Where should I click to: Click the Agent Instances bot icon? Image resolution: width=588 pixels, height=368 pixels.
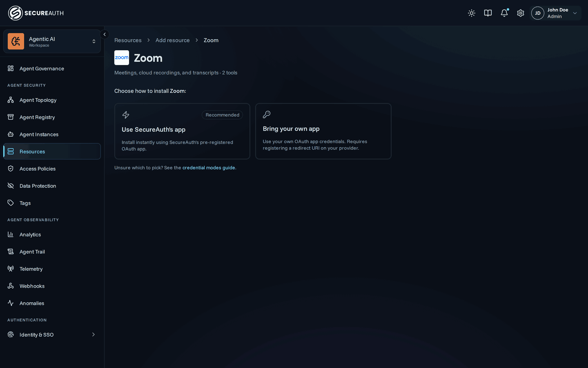[11, 134]
